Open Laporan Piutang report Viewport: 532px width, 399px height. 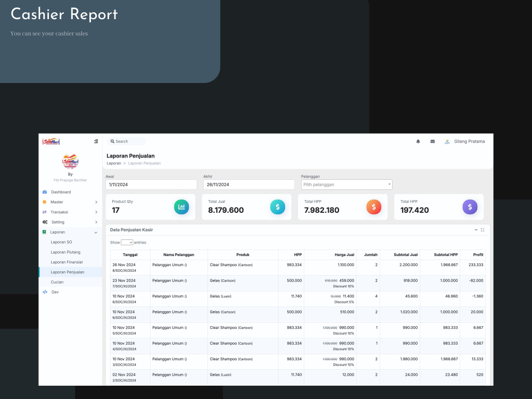coord(65,252)
